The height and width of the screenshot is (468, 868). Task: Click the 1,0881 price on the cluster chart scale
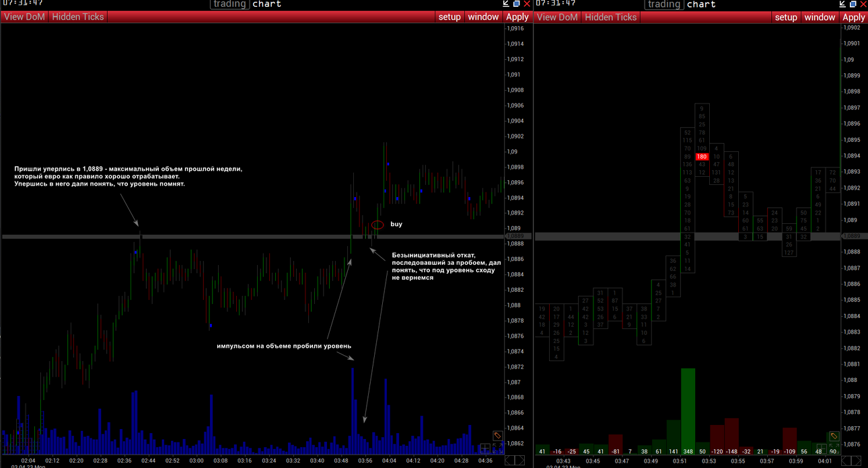pos(852,364)
